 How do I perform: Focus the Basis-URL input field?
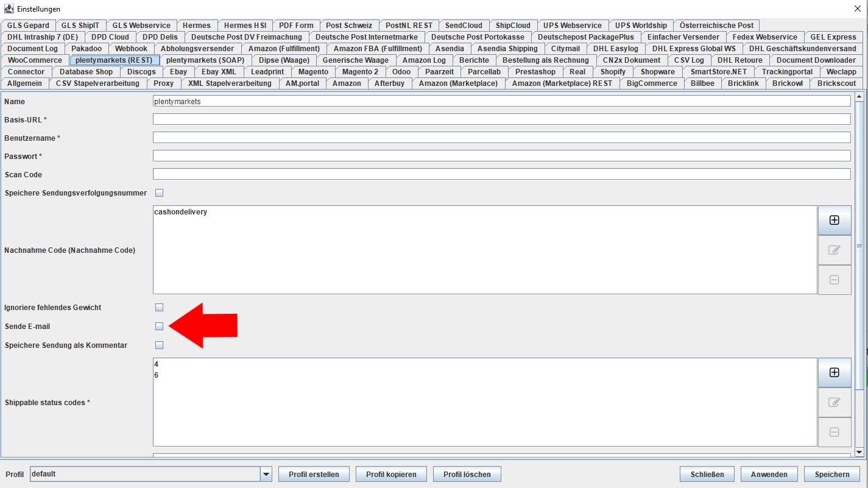click(x=502, y=119)
